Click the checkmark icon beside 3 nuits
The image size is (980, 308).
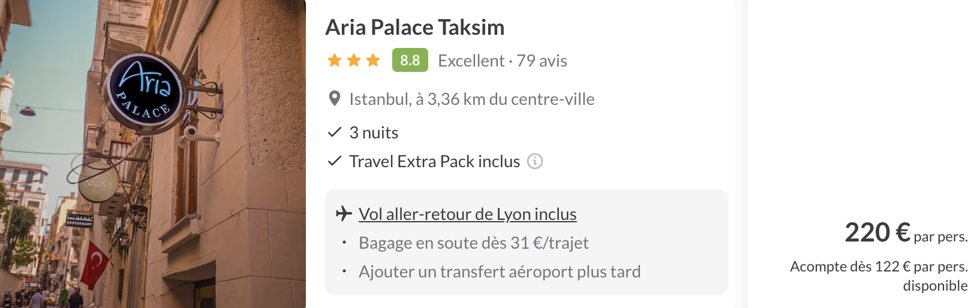tap(335, 132)
